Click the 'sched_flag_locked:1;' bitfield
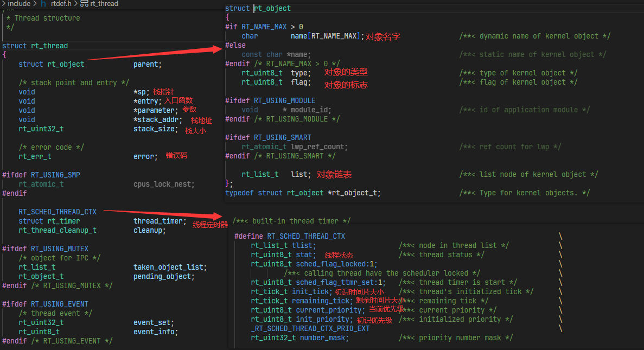 point(336,264)
